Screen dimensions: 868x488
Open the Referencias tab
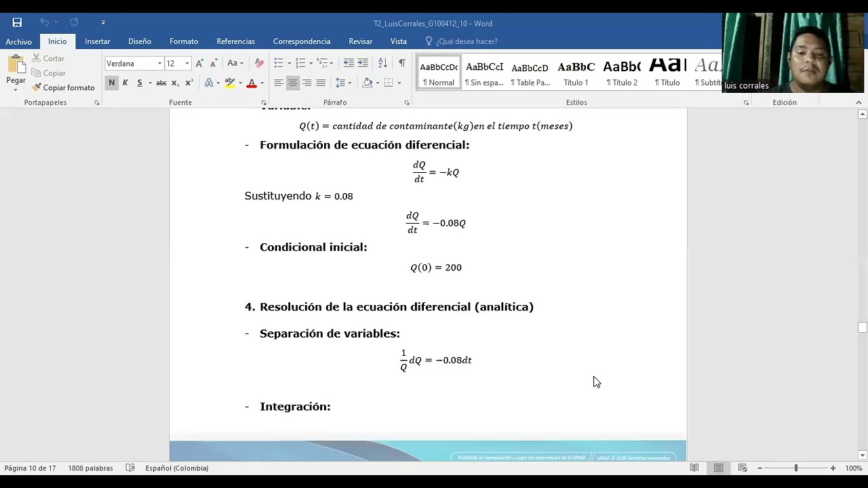[235, 41]
